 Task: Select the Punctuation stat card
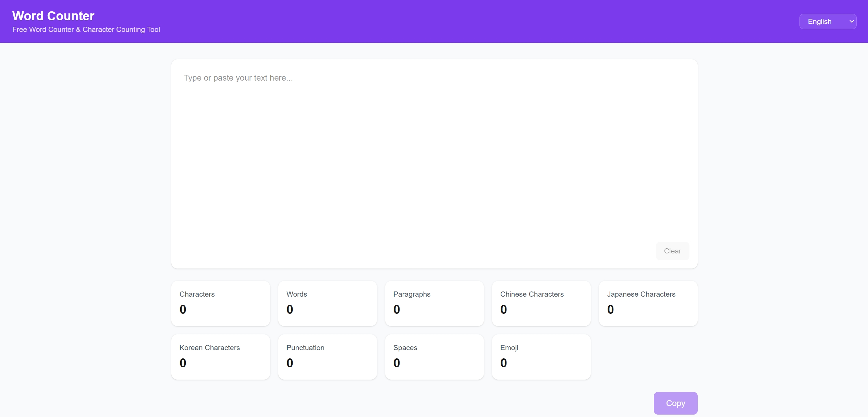pyautogui.click(x=327, y=357)
